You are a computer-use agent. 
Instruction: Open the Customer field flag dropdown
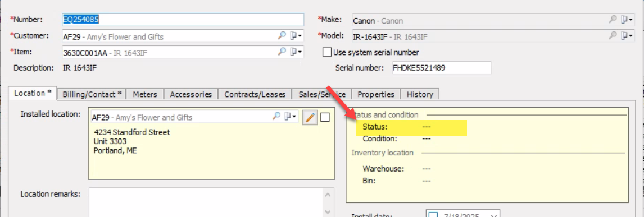click(296, 36)
